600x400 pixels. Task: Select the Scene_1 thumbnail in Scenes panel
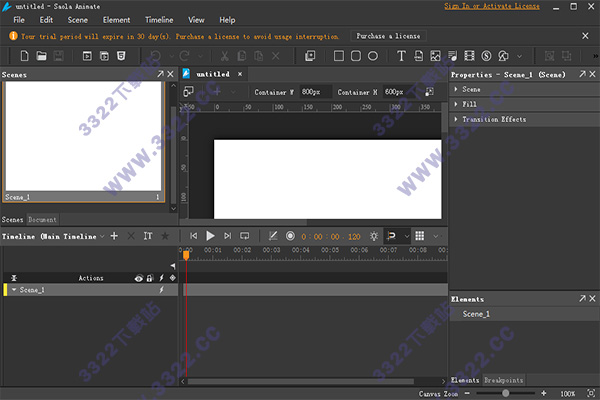coord(83,142)
